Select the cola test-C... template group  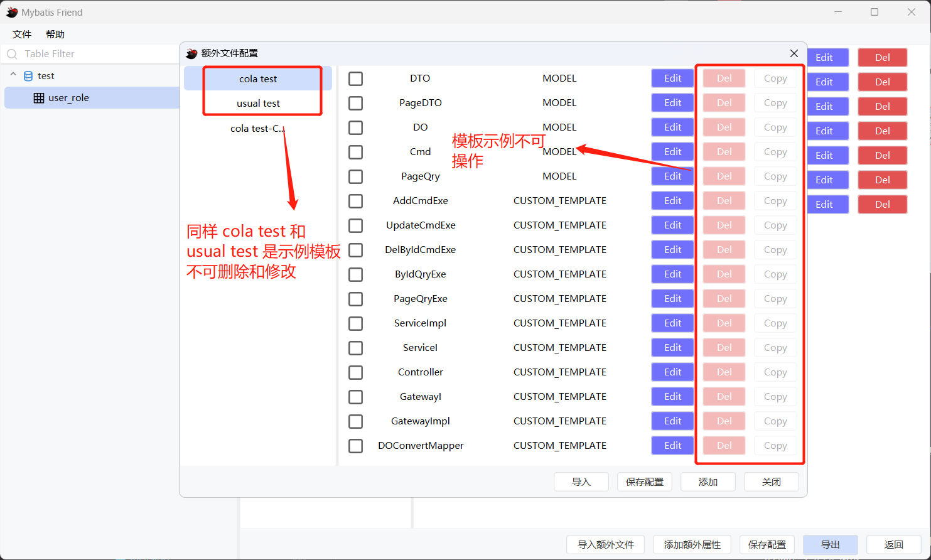tap(258, 128)
